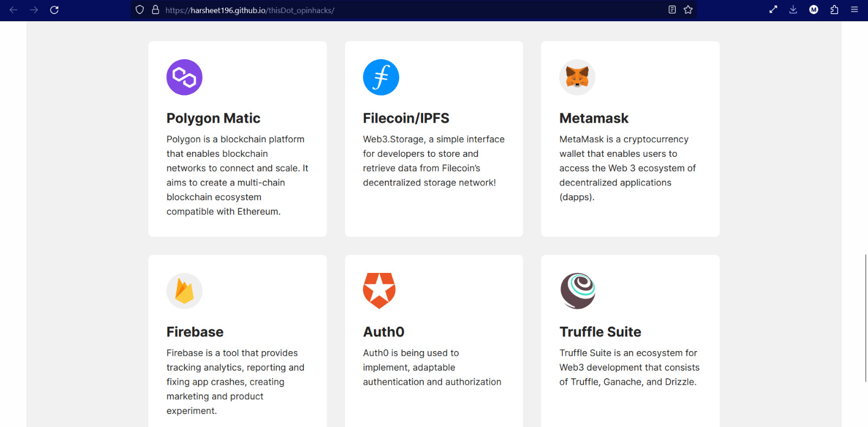
Task: Select the Metamask heading
Action: [x=593, y=118]
